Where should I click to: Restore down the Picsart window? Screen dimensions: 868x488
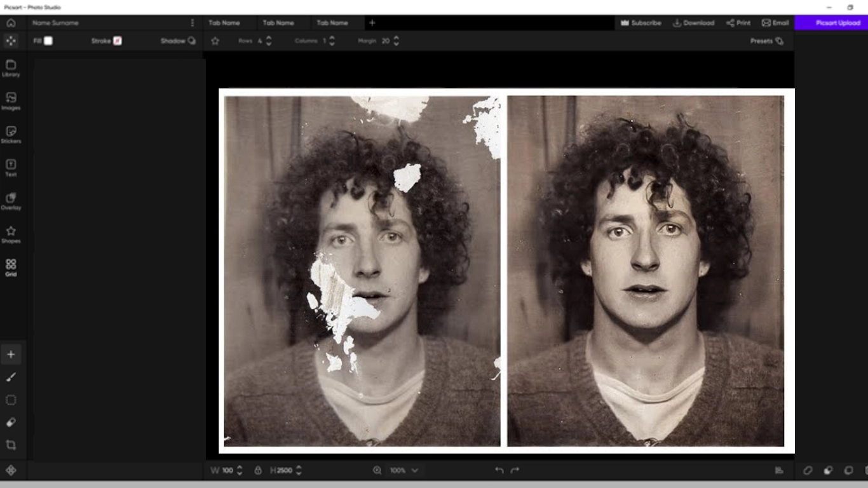coord(850,8)
